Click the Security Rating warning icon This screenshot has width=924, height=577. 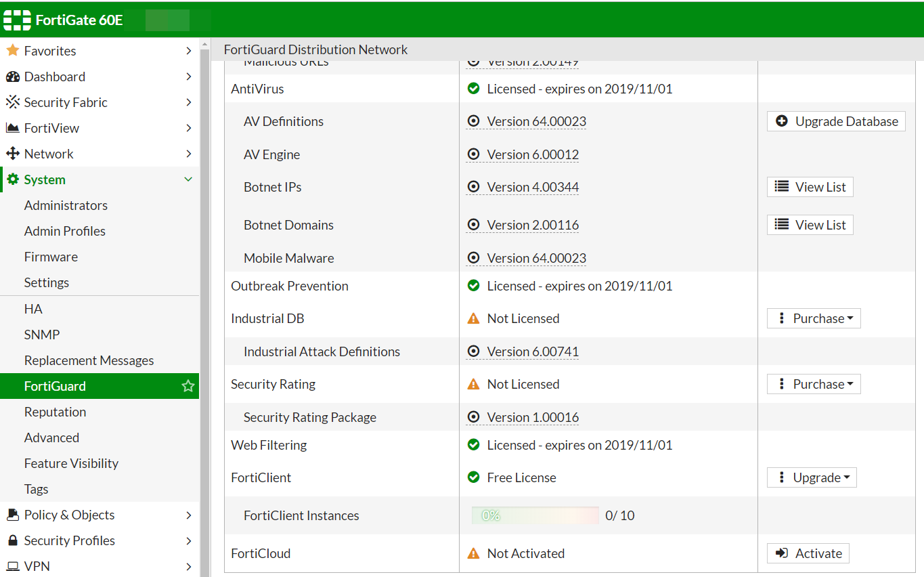(474, 384)
